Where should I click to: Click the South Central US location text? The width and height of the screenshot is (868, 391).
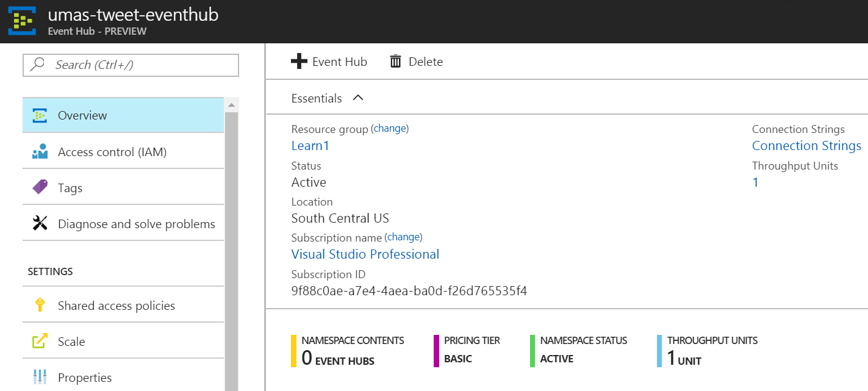[x=340, y=218]
